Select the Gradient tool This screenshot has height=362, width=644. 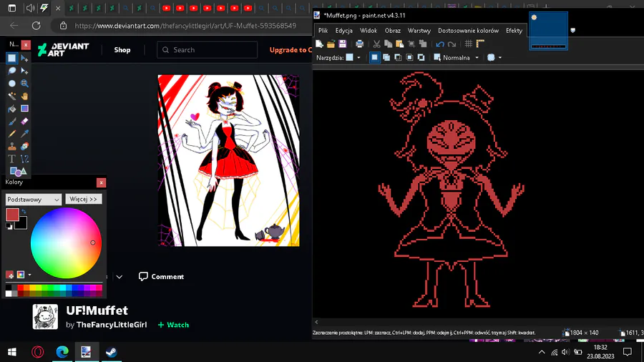[x=24, y=109]
